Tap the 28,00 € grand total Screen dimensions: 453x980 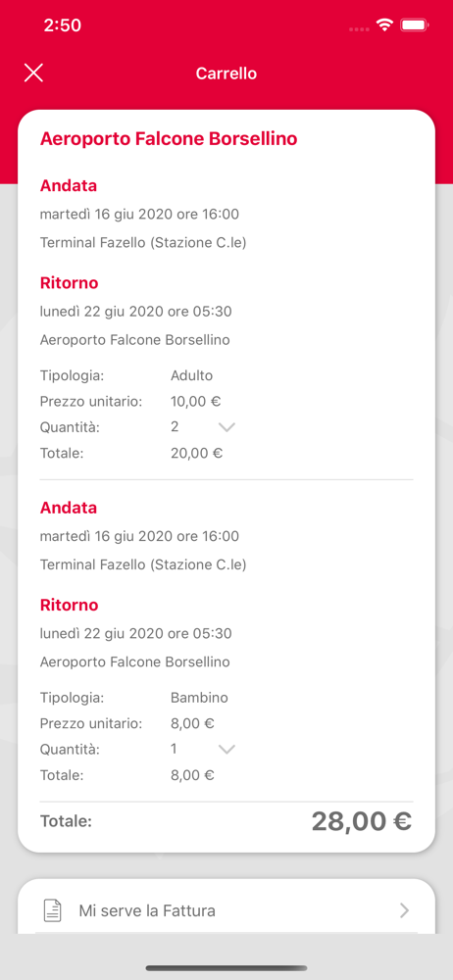[362, 821]
